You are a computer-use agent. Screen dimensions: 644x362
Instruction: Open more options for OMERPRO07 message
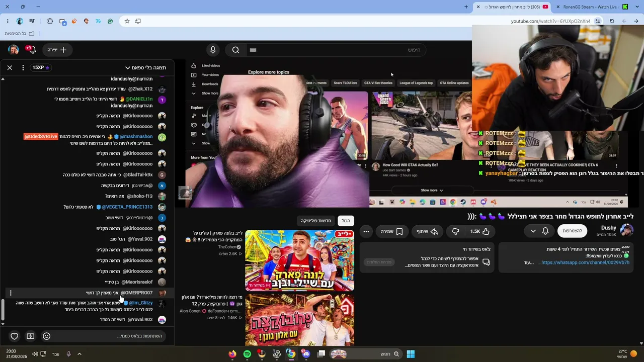point(11,293)
